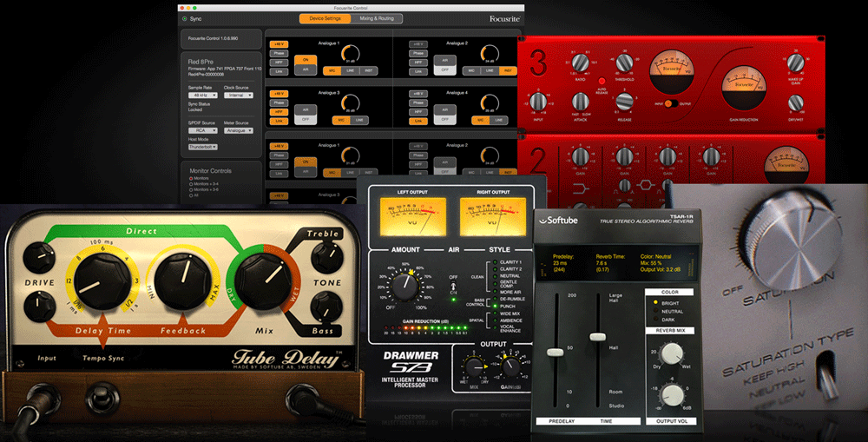Toggle Link on Analogue 4 channel
This screenshot has height=442, width=868.
tap(418, 121)
